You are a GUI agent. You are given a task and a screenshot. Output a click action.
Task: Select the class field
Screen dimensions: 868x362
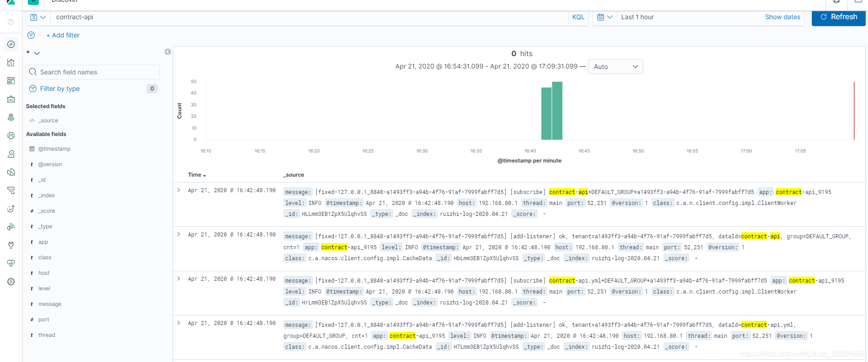[45, 257]
